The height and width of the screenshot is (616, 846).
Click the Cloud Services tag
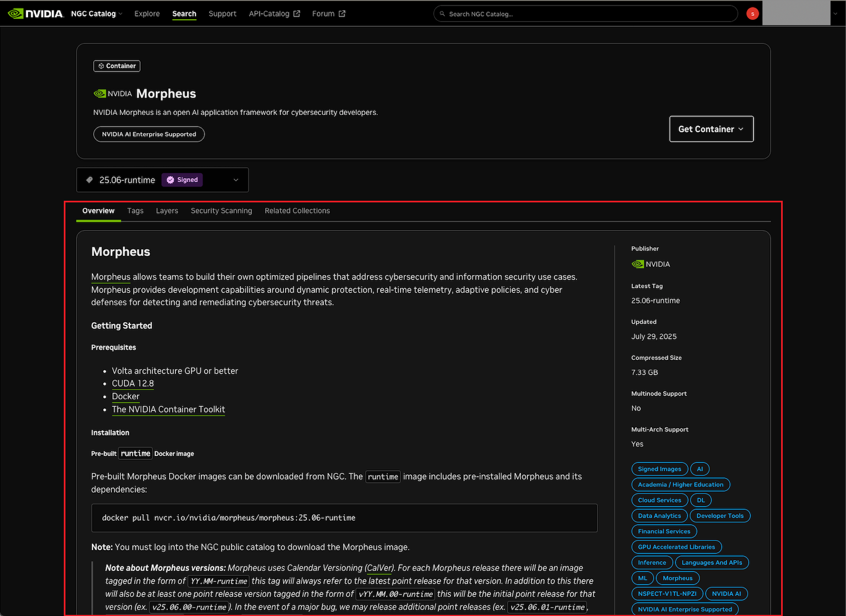pos(660,500)
